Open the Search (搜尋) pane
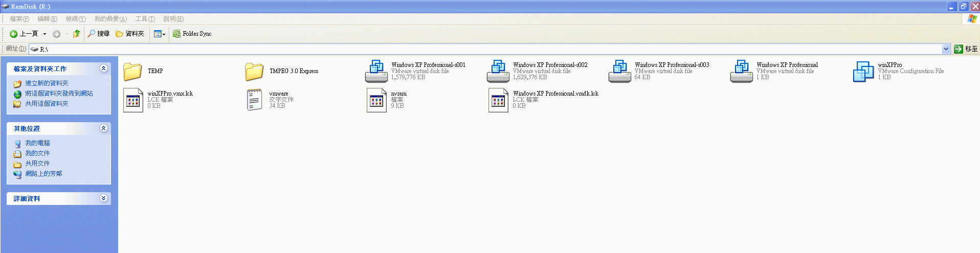This screenshot has height=253, width=980. (98, 34)
